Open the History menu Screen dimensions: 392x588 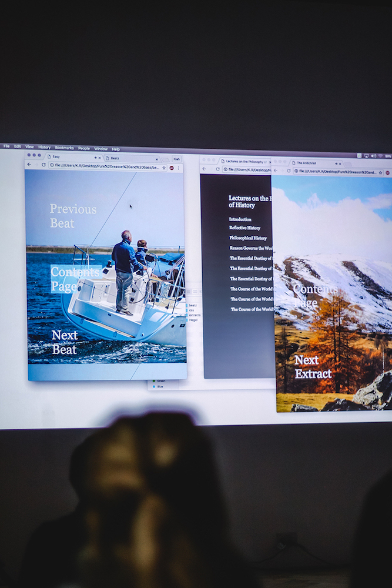[x=44, y=148]
